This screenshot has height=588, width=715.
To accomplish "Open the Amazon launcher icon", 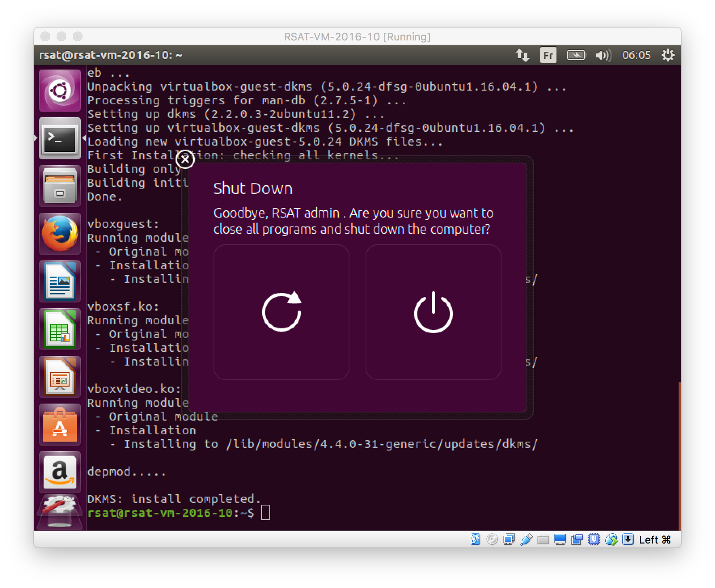I will (60, 472).
